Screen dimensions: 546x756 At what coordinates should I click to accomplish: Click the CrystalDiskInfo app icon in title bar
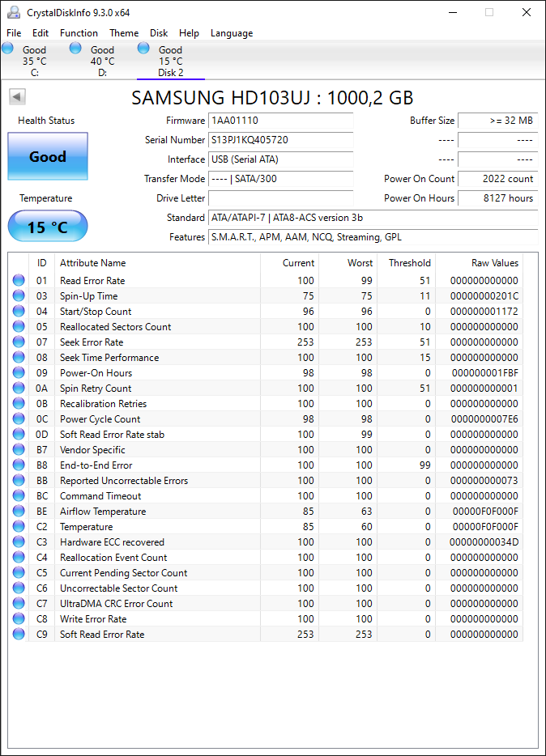pos(14,12)
